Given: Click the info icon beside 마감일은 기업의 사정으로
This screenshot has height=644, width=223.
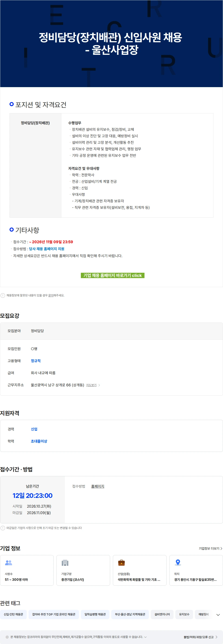Looking at the screenshot, I should (x=3, y=528).
